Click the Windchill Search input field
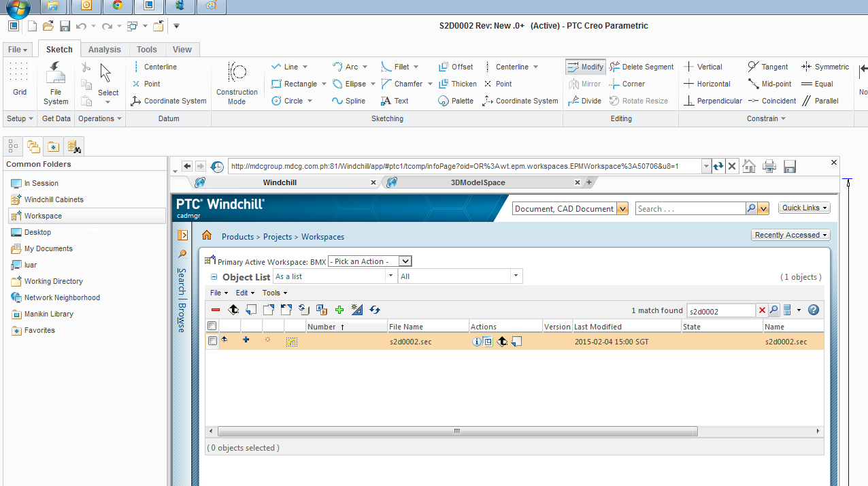 (690, 209)
